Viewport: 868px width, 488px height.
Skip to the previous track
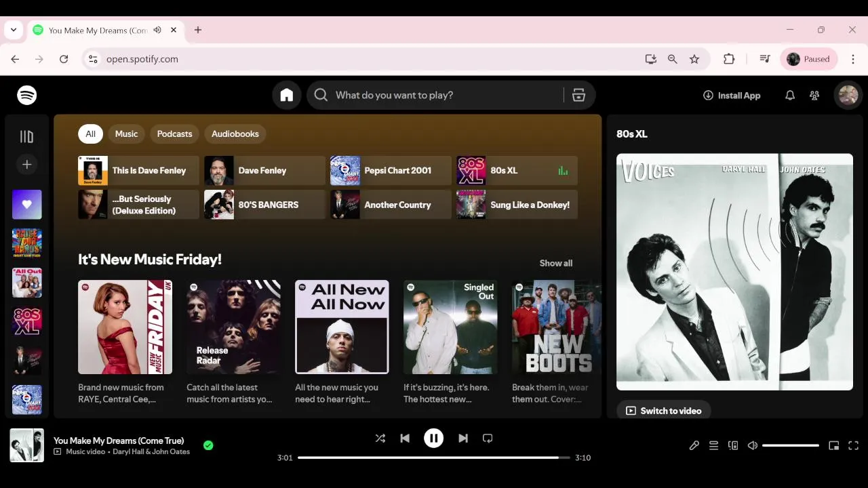405,439
